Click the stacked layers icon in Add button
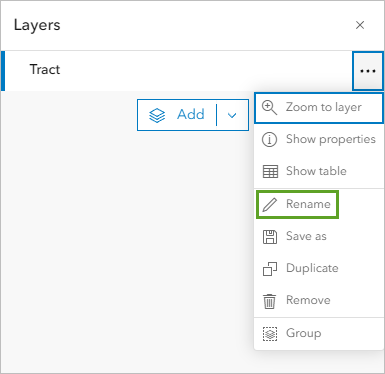Screen dimensions: 385x374 tap(157, 115)
